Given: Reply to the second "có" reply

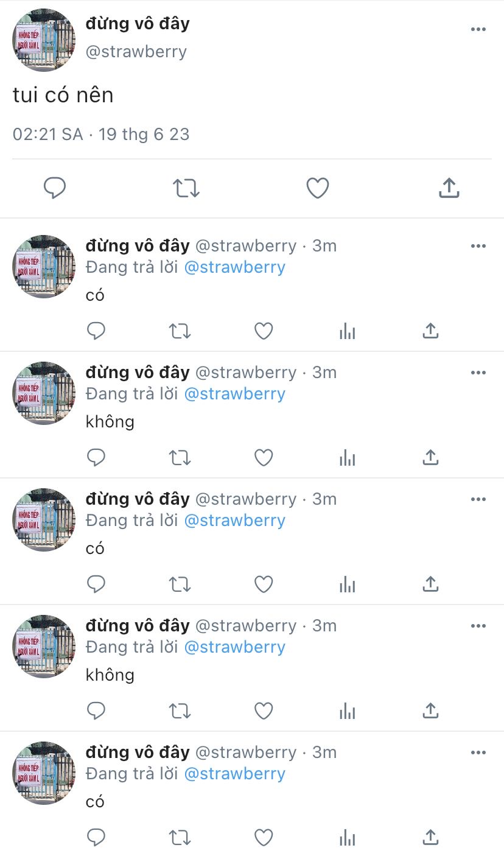Looking at the screenshot, I should point(96,584).
